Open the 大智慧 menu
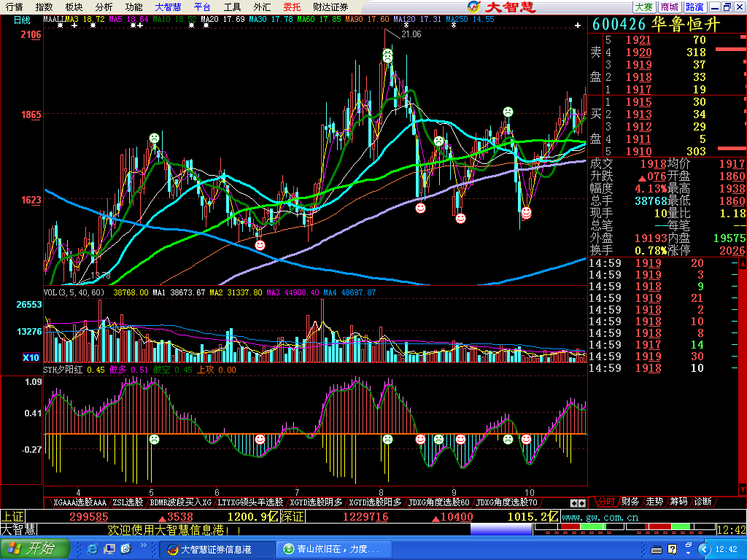 169,7
